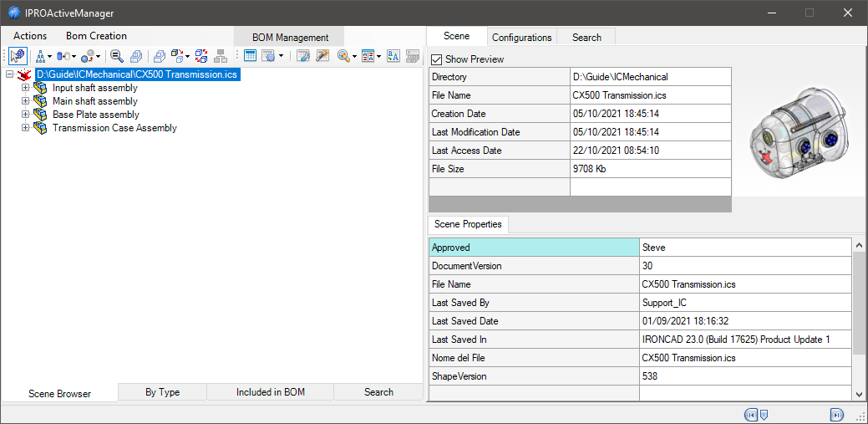Click the status bar slider thumb
The image size is (868, 424).
tap(764, 414)
